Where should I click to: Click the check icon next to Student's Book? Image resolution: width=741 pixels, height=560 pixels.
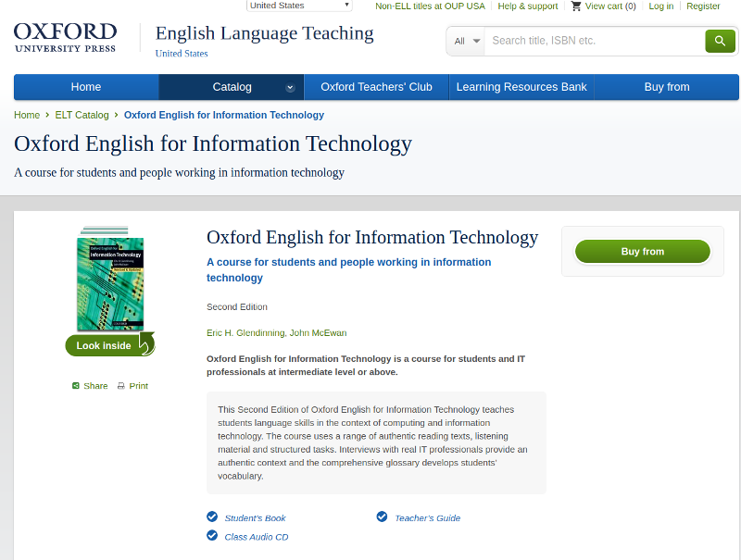[x=212, y=516]
